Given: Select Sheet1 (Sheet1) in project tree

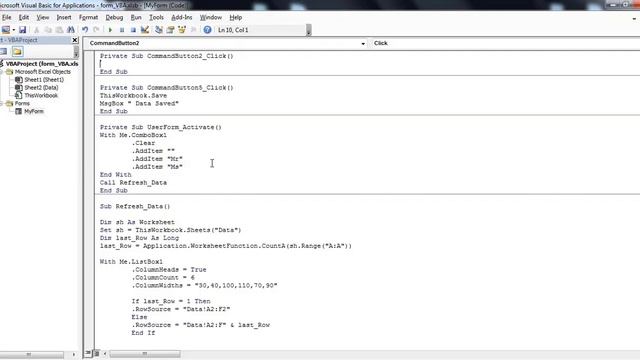Looking at the screenshot, I should point(44,80).
